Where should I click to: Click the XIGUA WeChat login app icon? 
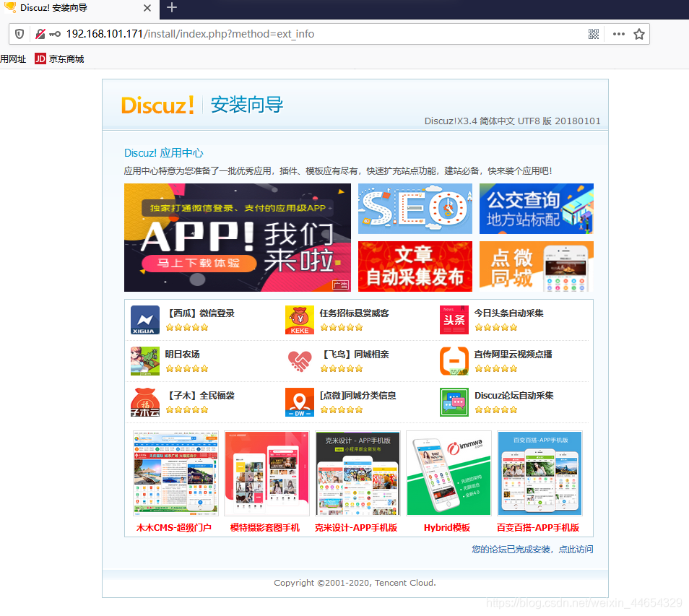145,320
